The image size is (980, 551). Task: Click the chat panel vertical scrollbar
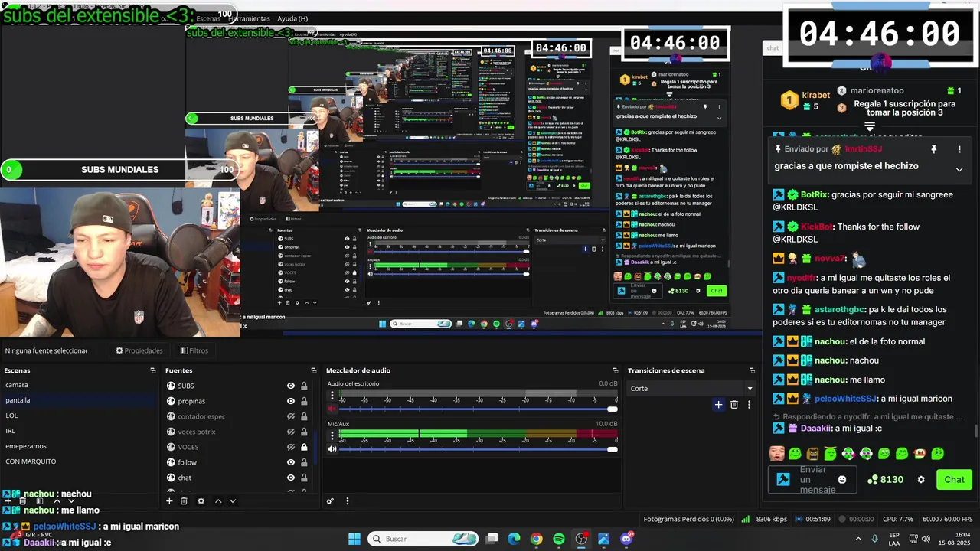pos(976,432)
